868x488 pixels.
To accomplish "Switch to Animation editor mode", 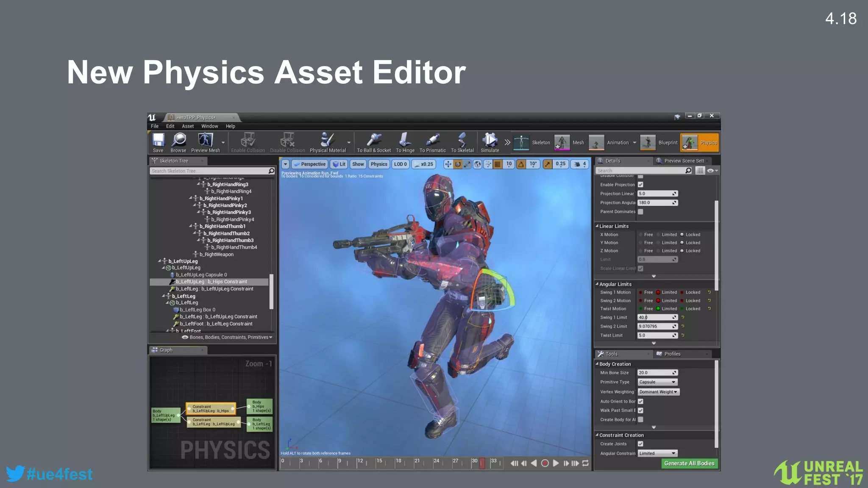I will 609,143.
